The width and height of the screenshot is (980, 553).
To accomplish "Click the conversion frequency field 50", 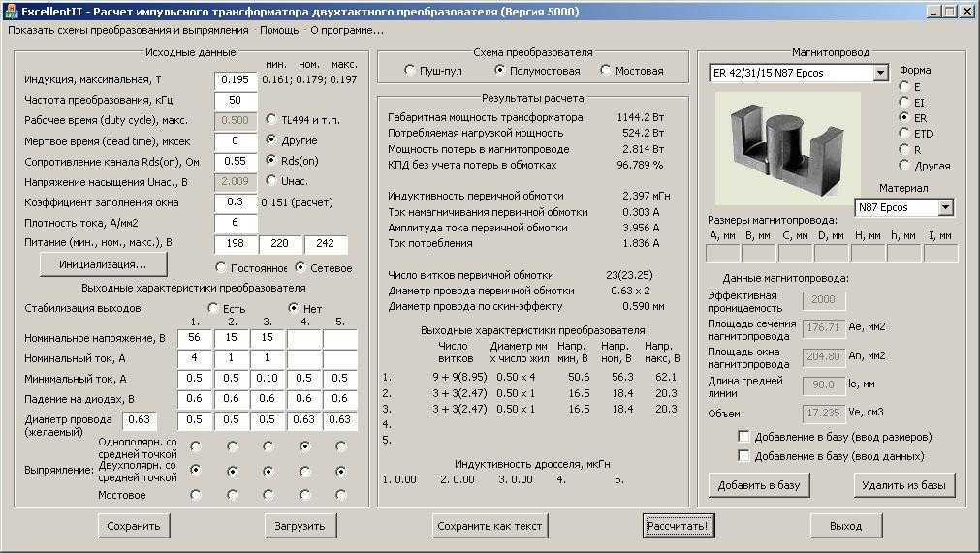I will point(235,100).
